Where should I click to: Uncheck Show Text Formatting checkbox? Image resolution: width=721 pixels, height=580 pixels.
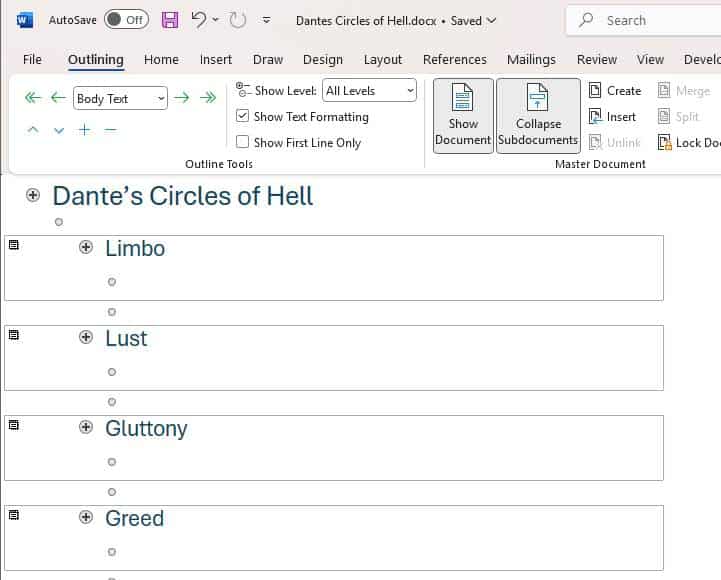(x=242, y=117)
